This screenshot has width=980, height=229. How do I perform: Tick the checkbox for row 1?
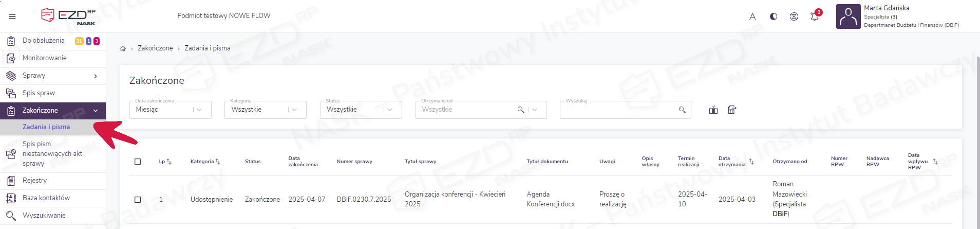(138, 200)
